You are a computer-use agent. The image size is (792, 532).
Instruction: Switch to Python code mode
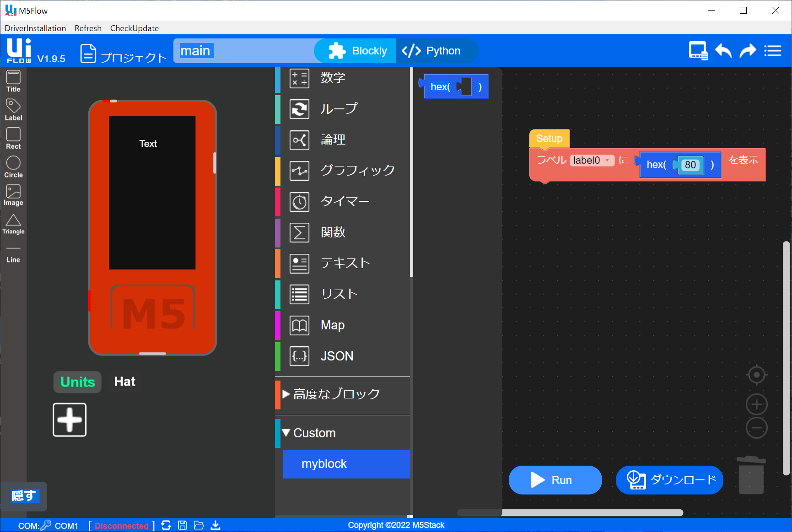437,51
